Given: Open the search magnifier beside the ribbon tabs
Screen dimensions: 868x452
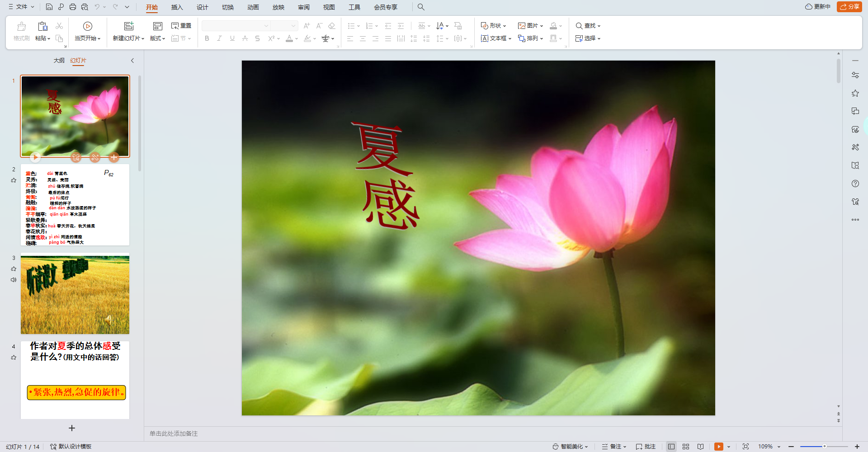Looking at the screenshot, I should pos(421,7).
